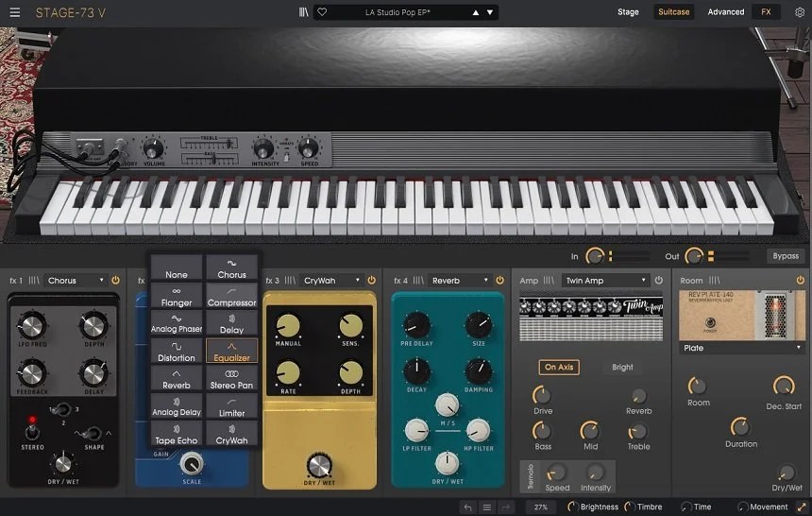Open the preset library browser icon
The image size is (812, 516).
click(303, 12)
